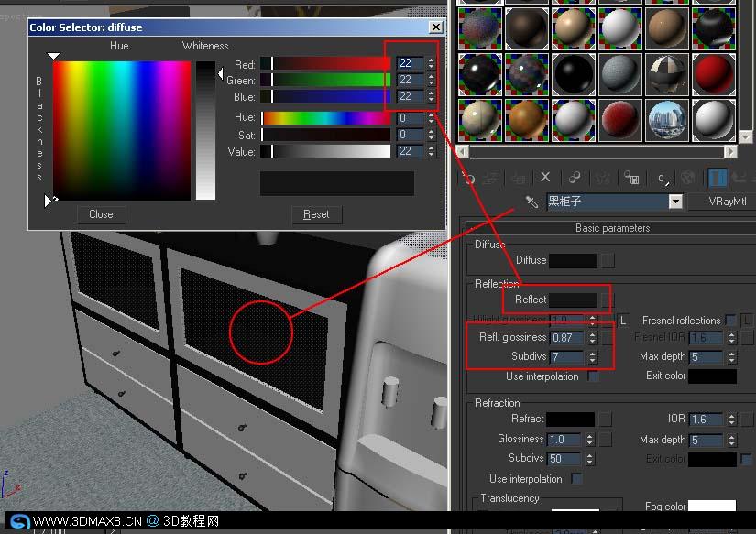The width and height of the screenshot is (756, 534).
Task: Click the Refract color swatch
Action: (x=570, y=420)
